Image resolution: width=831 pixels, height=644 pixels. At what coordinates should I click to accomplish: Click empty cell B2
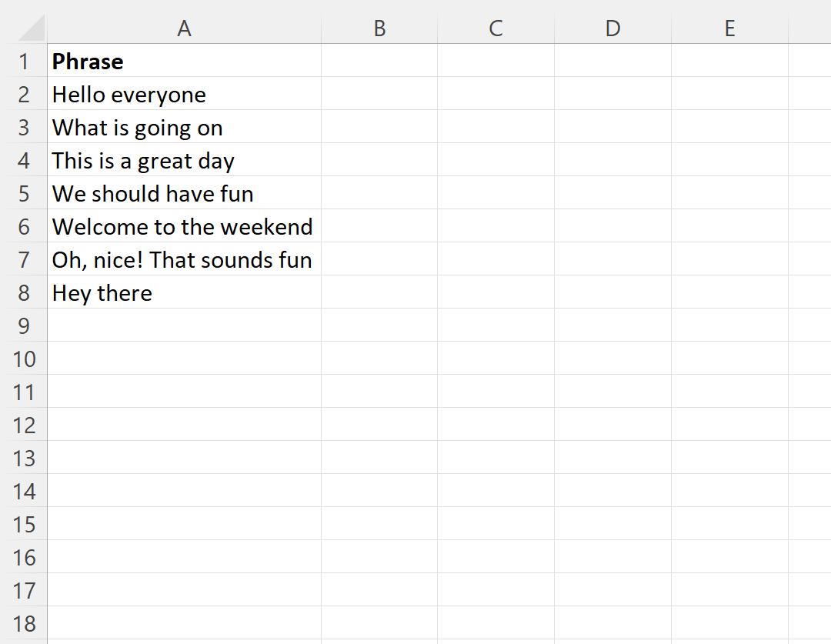tap(379, 94)
